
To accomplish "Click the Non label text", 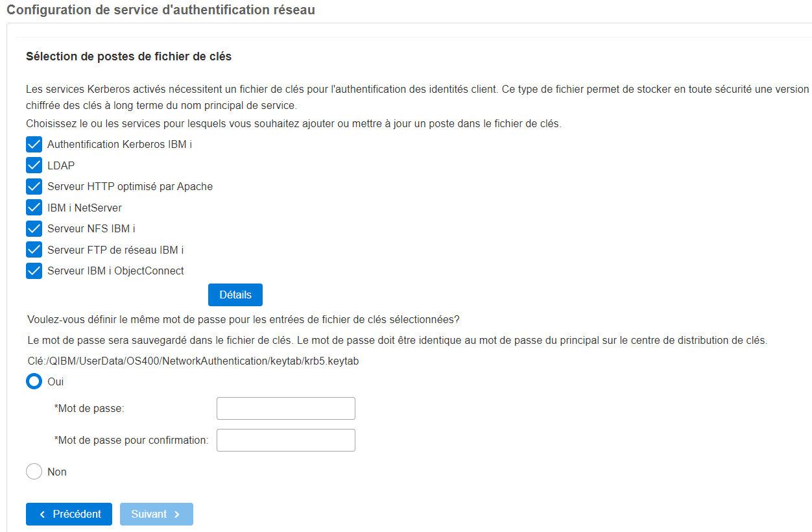I will click(x=57, y=472).
